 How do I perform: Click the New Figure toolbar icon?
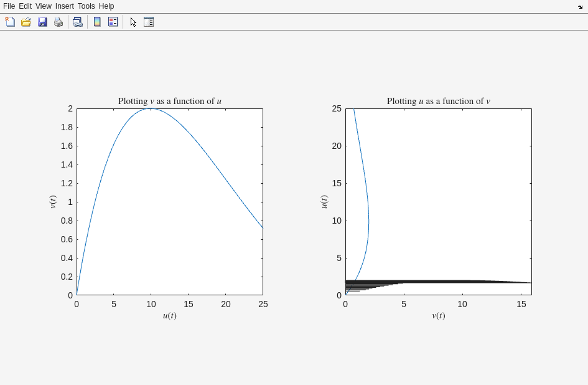click(10, 22)
